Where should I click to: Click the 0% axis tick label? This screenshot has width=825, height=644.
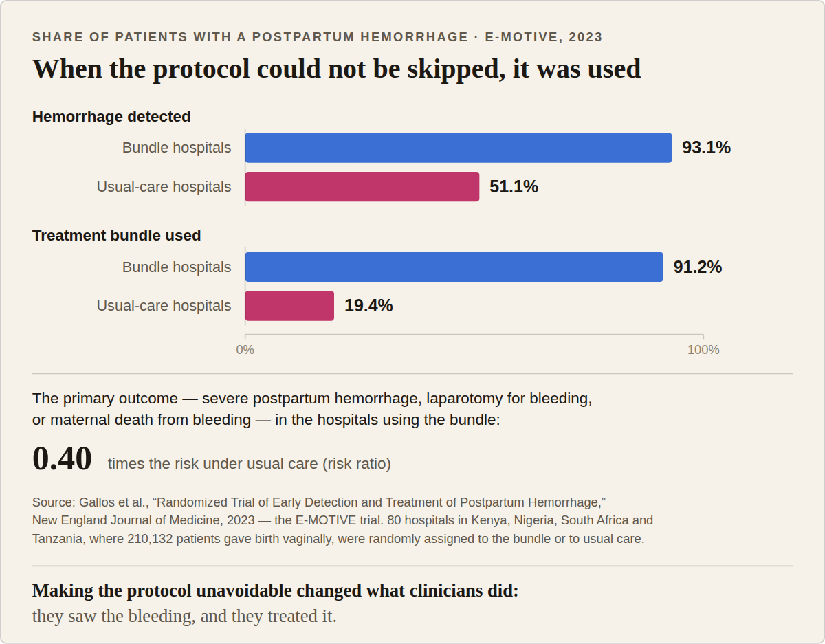pos(245,350)
